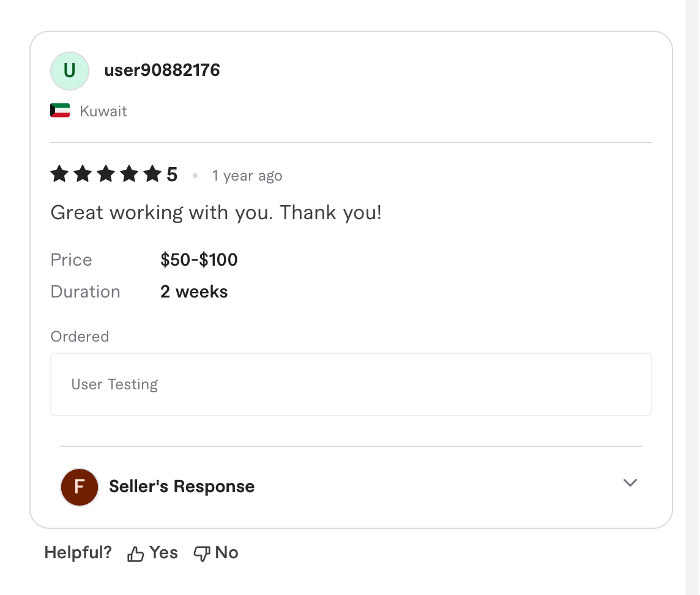The height and width of the screenshot is (595, 700).
Task: Toggle unhelpful vote with No option
Action: pos(215,552)
